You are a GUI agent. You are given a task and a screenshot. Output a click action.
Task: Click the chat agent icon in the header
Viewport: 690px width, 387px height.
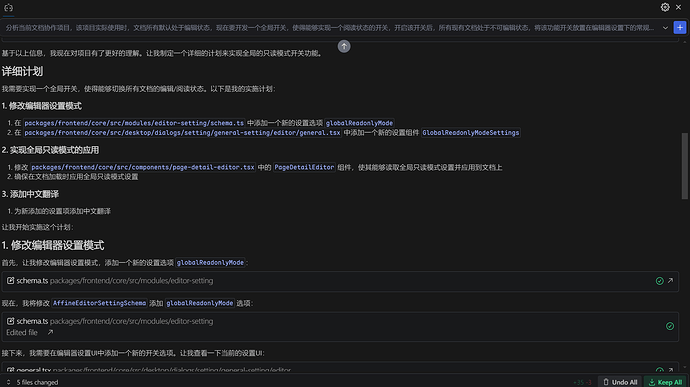(x=8, y=7)
